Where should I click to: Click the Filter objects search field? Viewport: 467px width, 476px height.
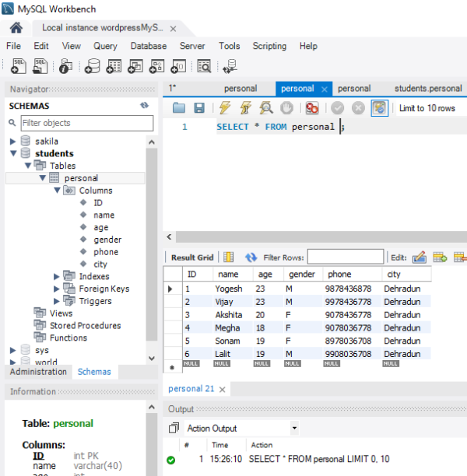87,123
